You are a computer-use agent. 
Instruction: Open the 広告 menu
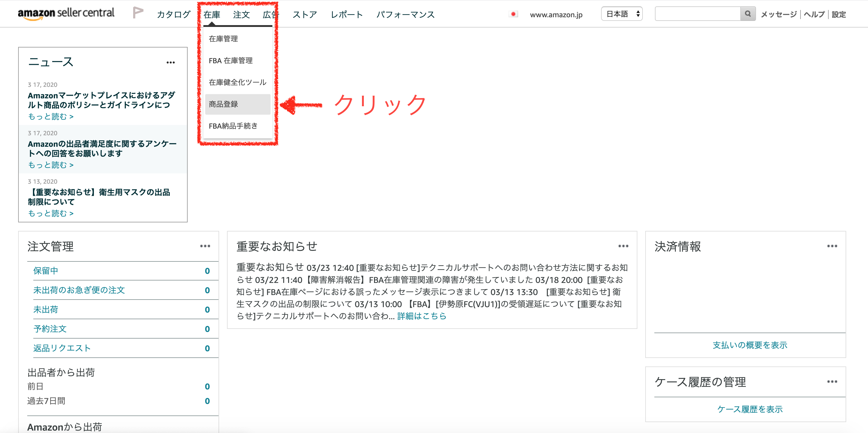271,15
